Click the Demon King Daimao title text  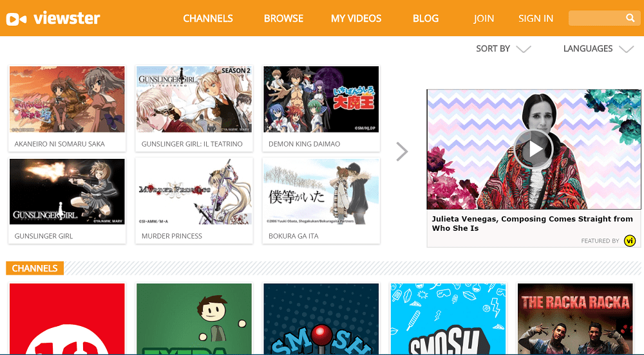pyautogui.click(x=305, y=144)
